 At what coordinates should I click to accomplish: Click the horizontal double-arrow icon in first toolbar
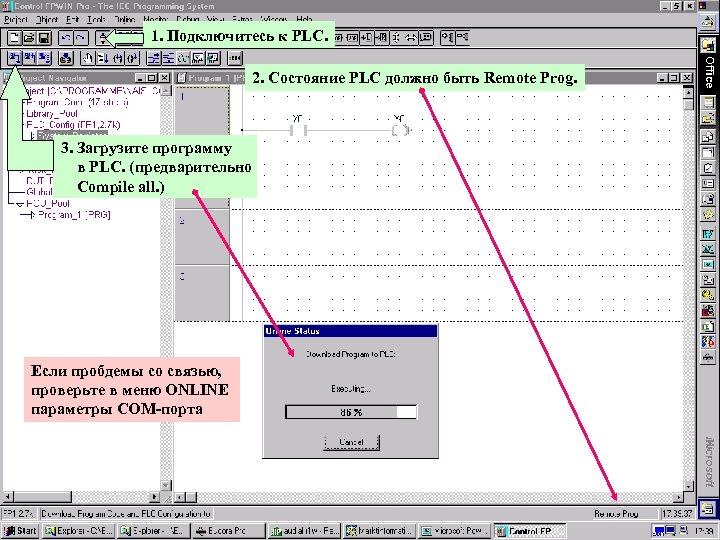click(411, 37)
